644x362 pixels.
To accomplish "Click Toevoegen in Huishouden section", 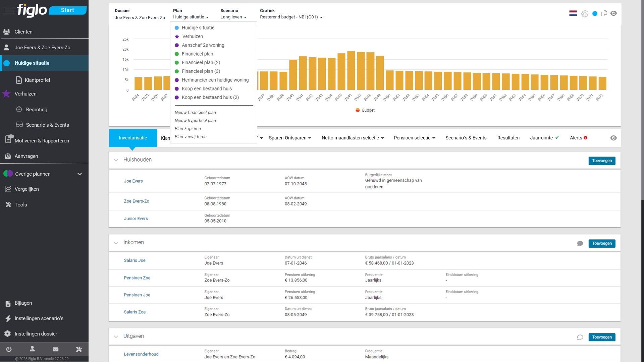I will pyautogui.click(x=602, y=161).
